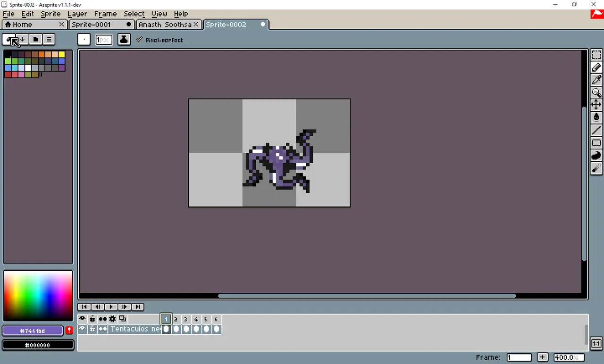604x364 pixels.
Task: Select frame 3 header in the timeline
Action: (x=186, y=319)
